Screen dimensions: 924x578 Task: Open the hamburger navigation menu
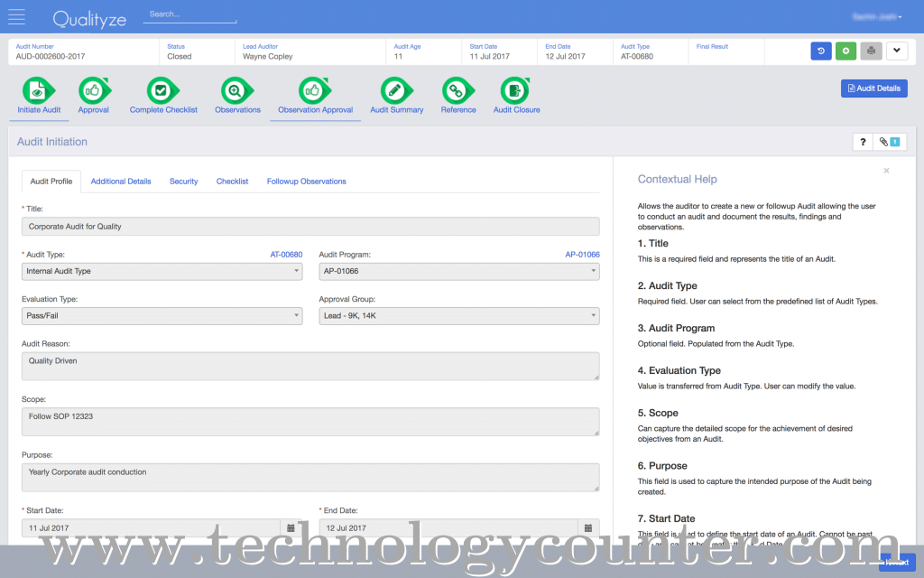16,17
